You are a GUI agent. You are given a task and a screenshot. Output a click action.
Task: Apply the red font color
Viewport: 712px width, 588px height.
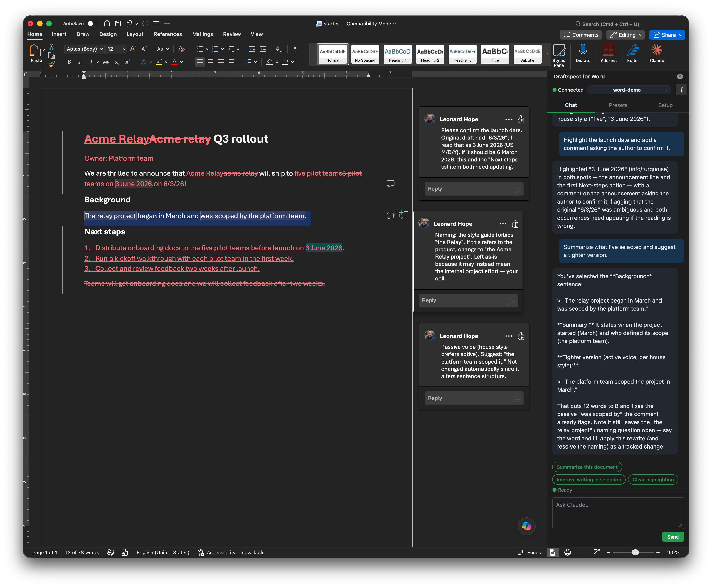coord(174,62)
